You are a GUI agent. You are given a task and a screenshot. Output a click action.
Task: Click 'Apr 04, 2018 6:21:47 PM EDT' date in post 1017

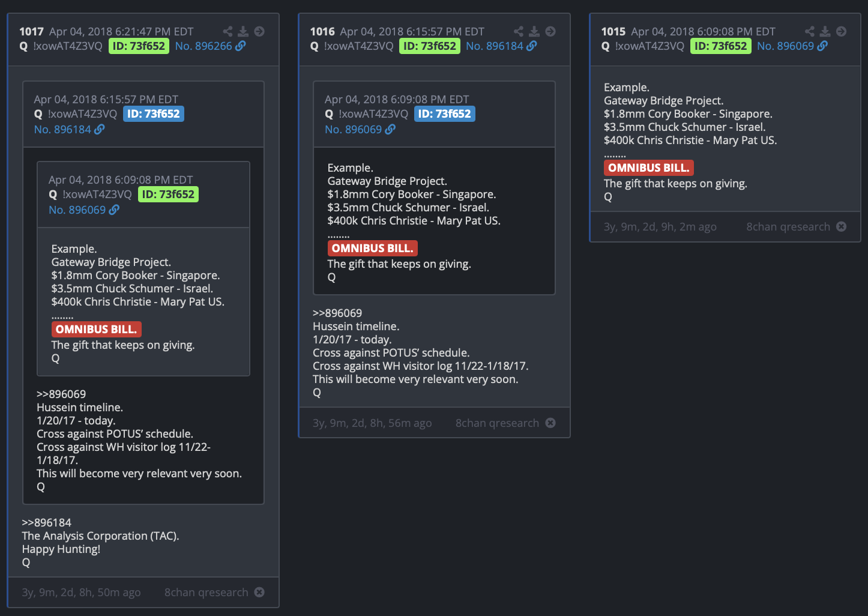pos(121,31)
